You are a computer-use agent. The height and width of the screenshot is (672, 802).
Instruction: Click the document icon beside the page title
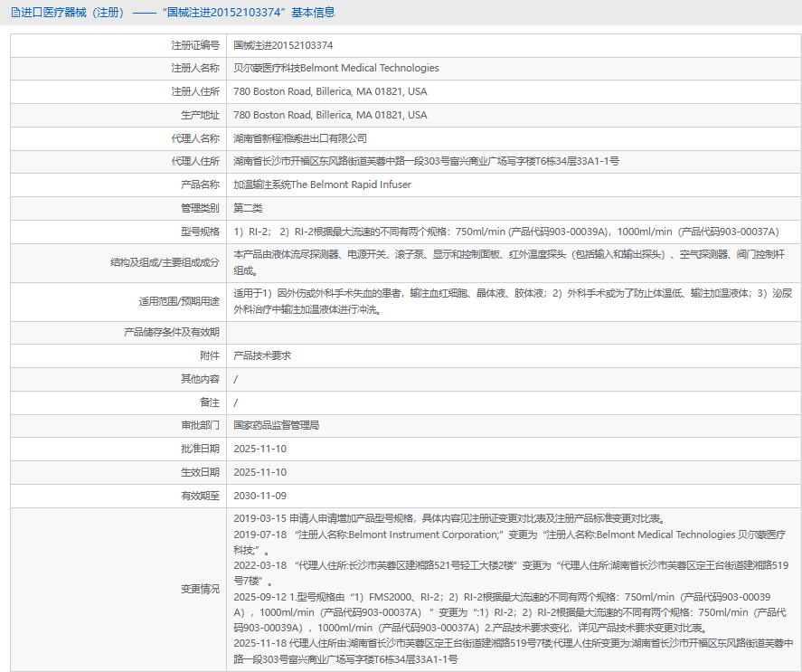pos(15,13)
